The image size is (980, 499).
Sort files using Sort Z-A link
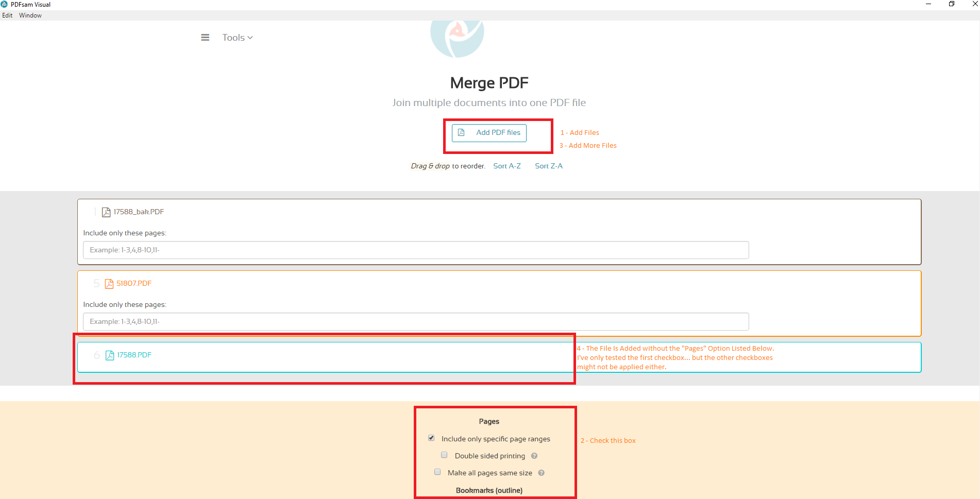[548, 166]
